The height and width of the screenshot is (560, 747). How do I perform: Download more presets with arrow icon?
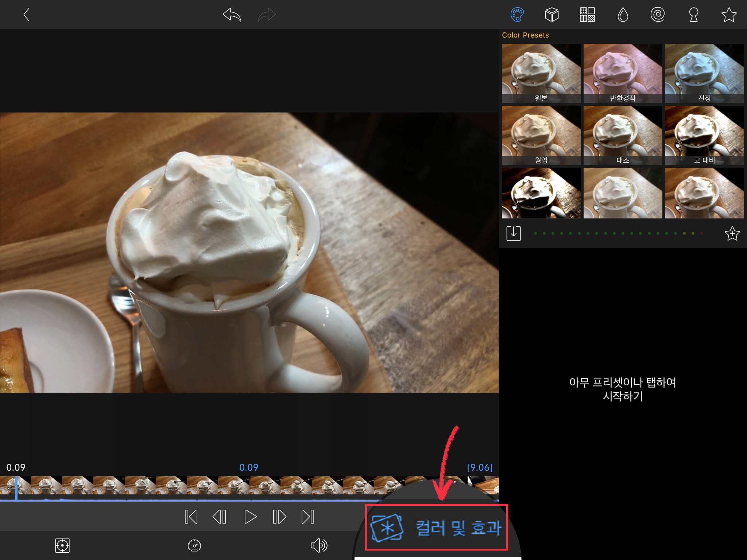coord(513,233)
